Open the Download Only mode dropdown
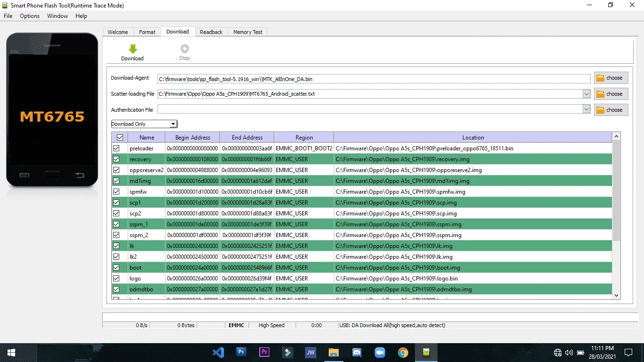 (144, 124)
